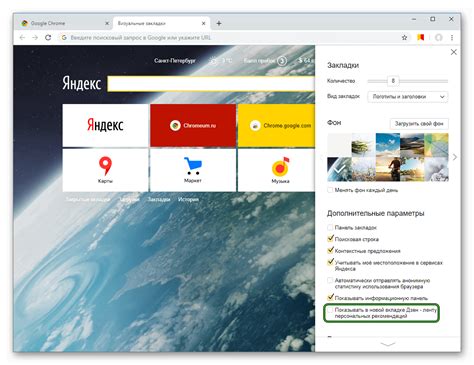The height and width of the screenshot is (365, 474).
Task: Close the settings side panel
Action: click(454, 52)
